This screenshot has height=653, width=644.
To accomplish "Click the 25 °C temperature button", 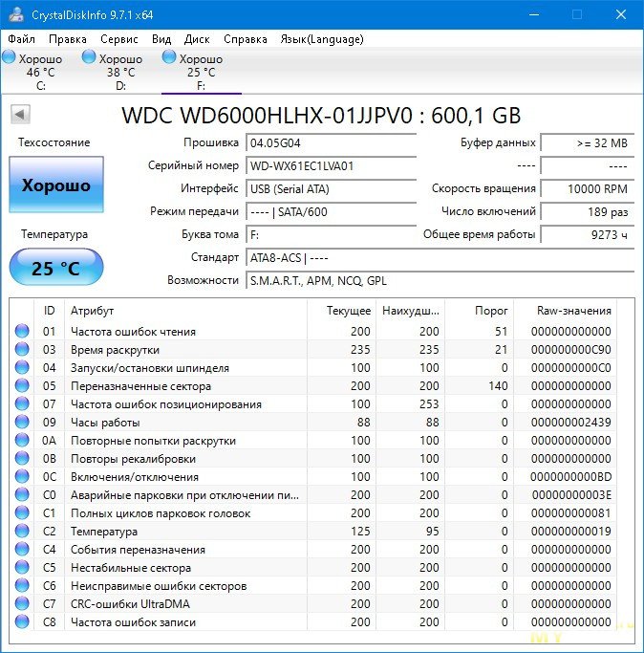I will tap(55, 268).
